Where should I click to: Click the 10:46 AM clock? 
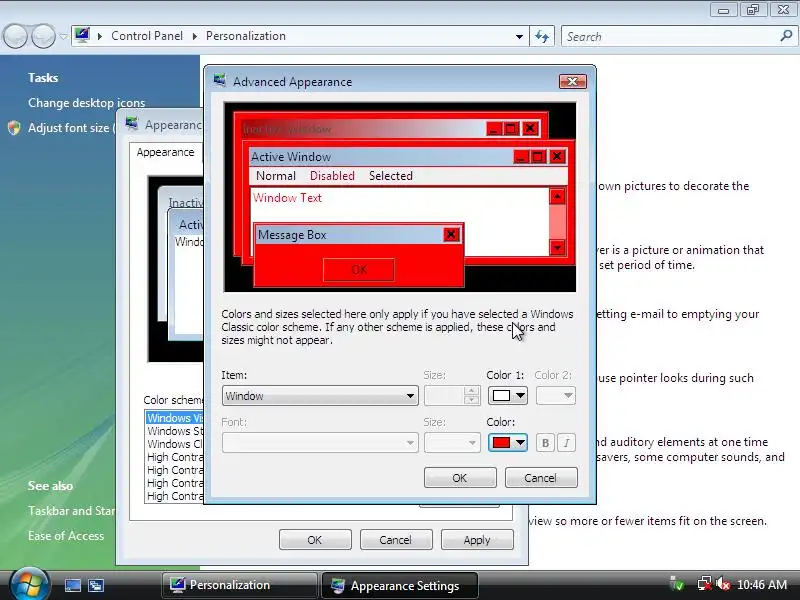coord(762,585)
